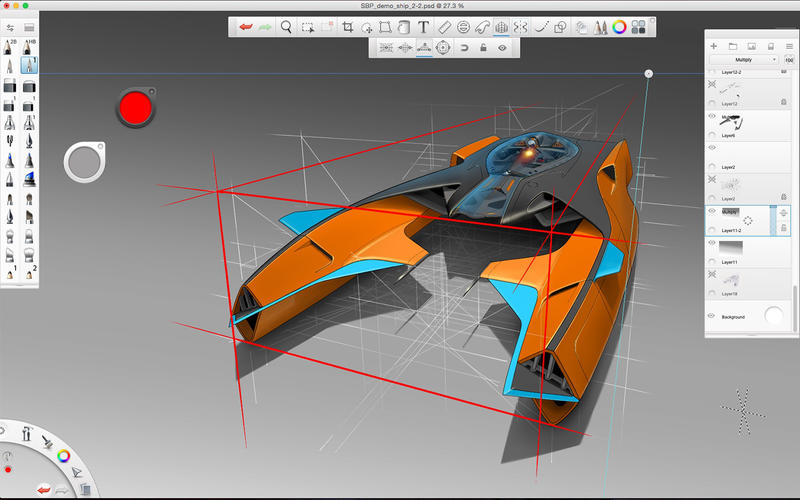Add a new layer with plus button
Image resolution: width=800 pixels, height=500 pixels.
coord(713,46)
